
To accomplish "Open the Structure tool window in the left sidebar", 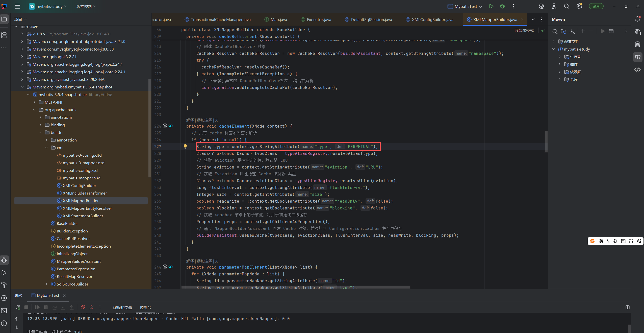I will tap(4, 35).
